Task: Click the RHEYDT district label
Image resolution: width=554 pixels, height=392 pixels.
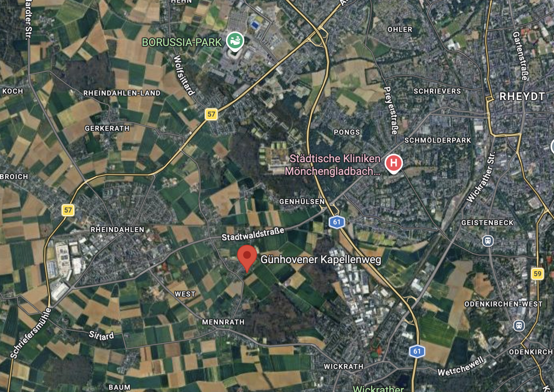Action: click(522, 97)
